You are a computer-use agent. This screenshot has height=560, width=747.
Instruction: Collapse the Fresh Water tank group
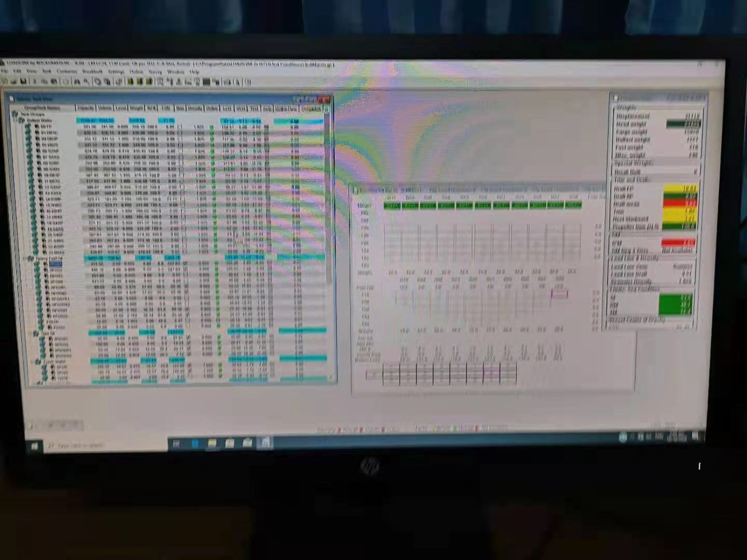click(32, 361)
